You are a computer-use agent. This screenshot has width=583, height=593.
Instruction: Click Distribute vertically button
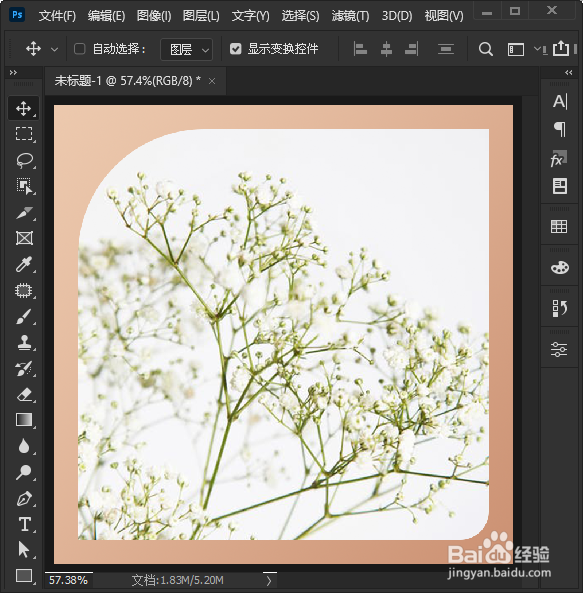(x=446, y=49)
